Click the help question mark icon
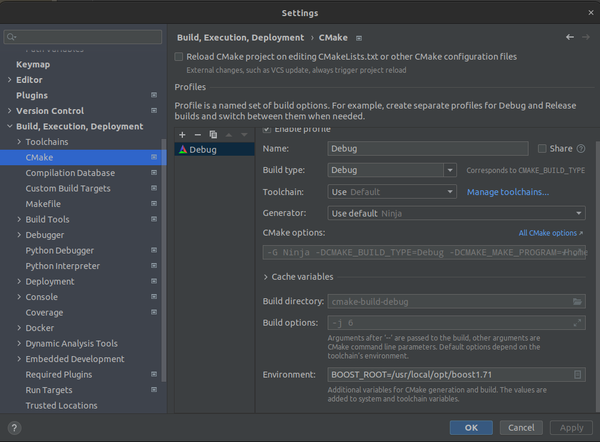600x442 pixels. coord(16,427)
